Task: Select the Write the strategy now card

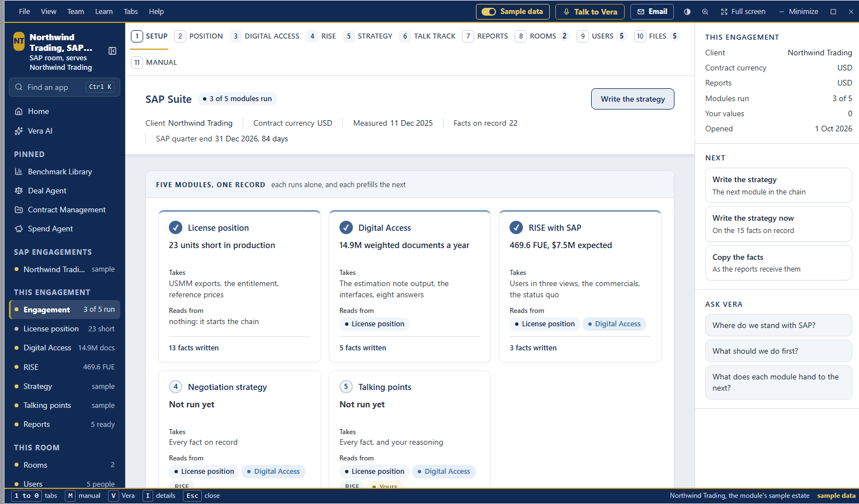Action: [778, 224]
